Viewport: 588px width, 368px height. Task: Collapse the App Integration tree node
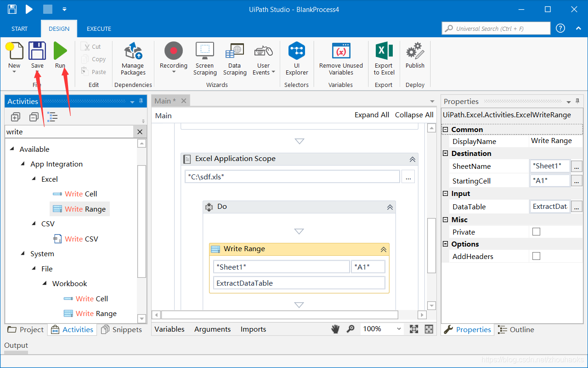coord(23,164)
